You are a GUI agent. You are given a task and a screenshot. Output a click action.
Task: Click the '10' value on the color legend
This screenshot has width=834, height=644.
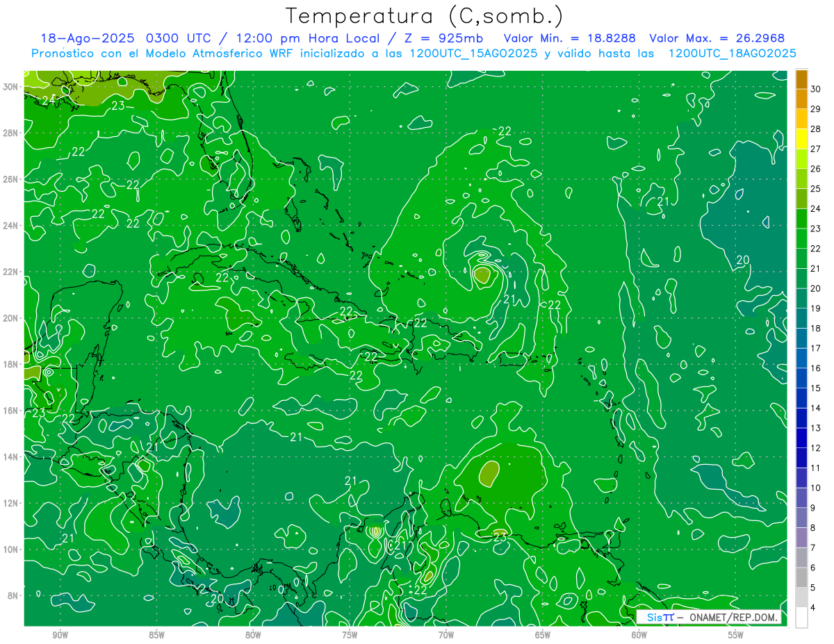tap(816, 488)
